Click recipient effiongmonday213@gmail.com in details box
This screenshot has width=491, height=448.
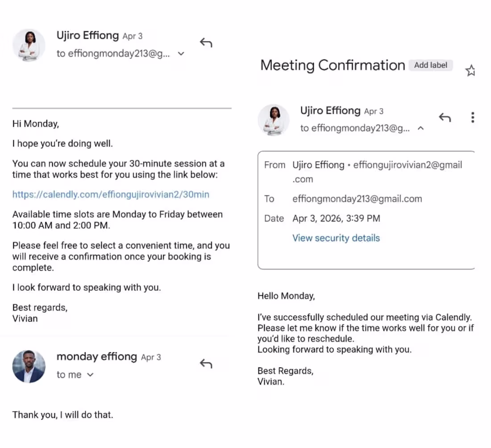pyautogui.click(x=357, y=199)
